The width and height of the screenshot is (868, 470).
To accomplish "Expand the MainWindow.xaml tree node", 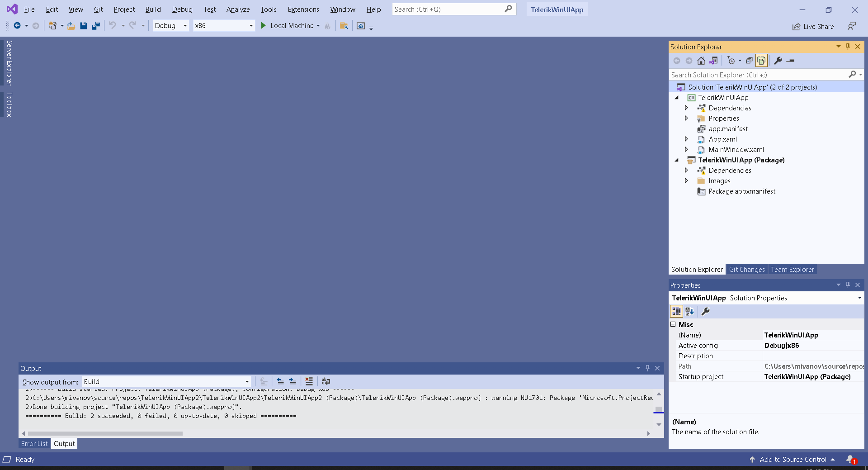I will [686, 150].
